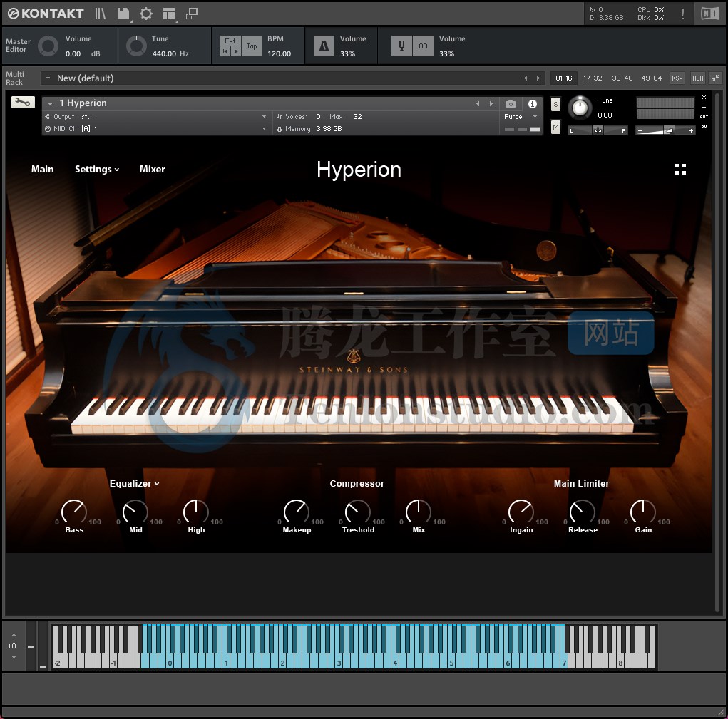This screenshot has width=728, height=719.
Task: Click the compressor Treshold knob
Action: point(357,512)
